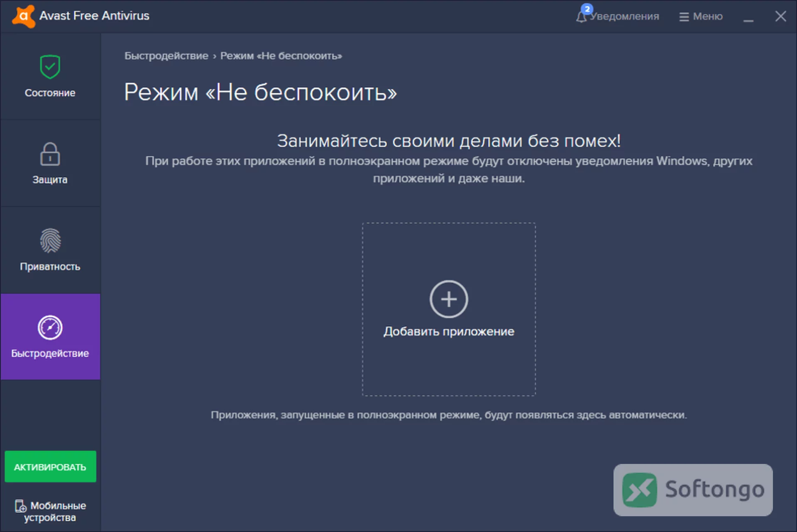Click the text Занимайтесь своими делами без помех!
797x532 pixels.
point(449,141)
